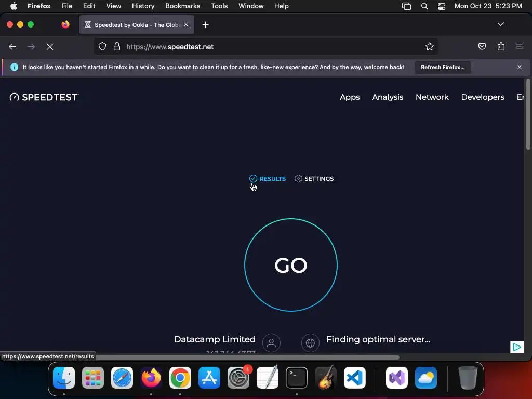Image resolution: width=532 pixels, height=399 pixels.
Task: Open Google Chrome from the Dock
Action: (x=180, y=378)
